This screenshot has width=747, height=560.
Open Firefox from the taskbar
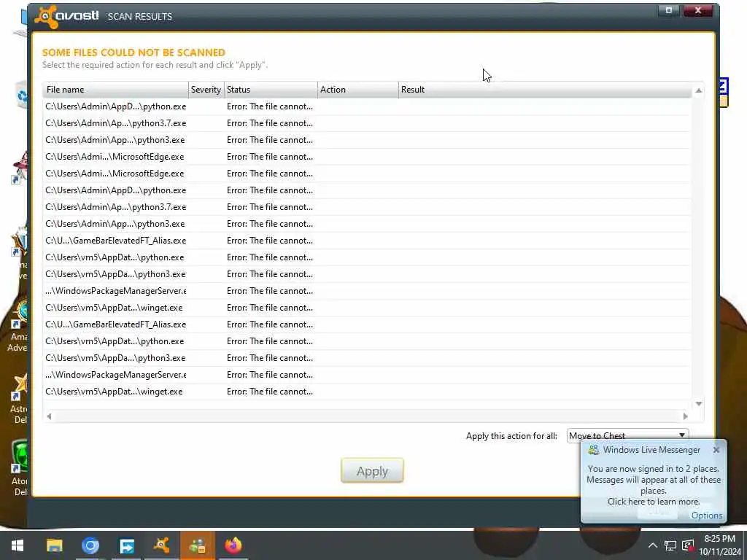[233, 545]
